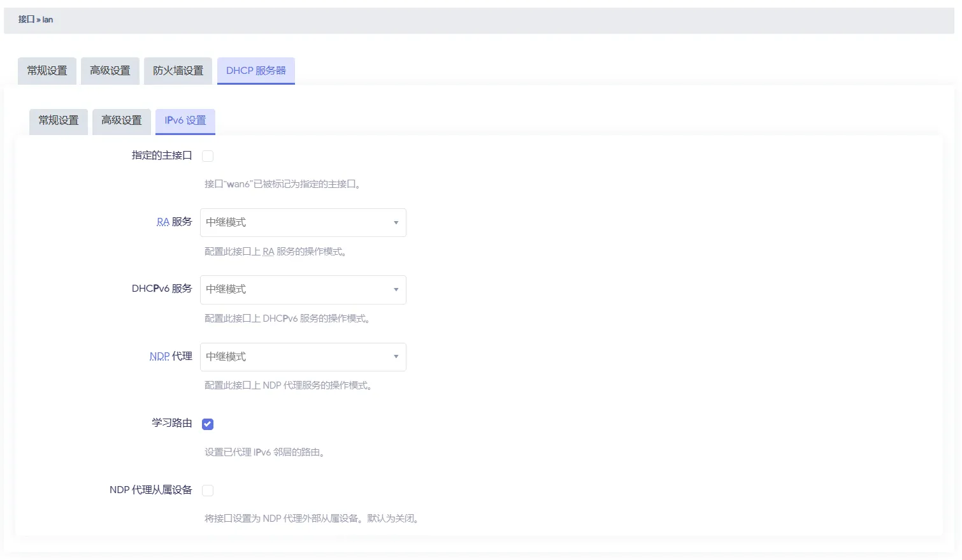Click the RA service description text

[276, 252]
